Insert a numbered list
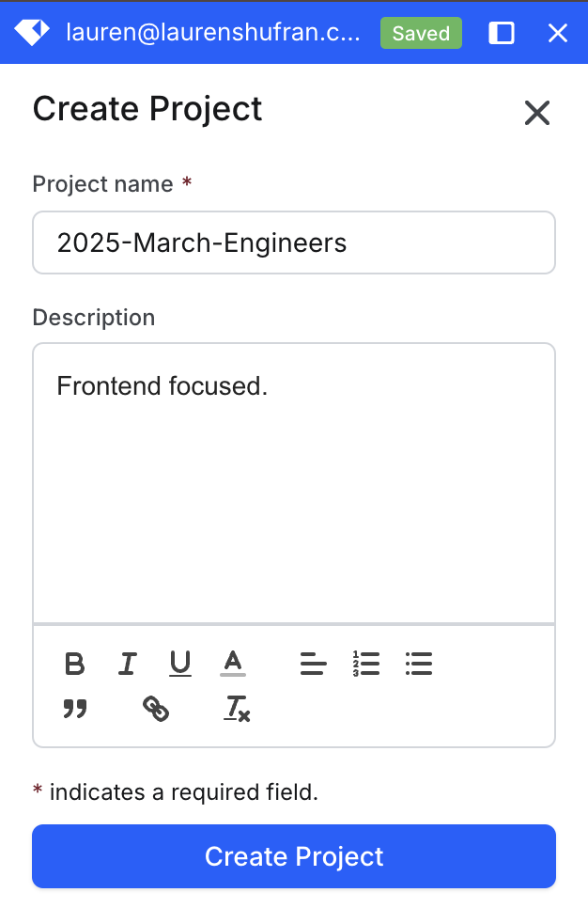Image resolution: width=588 pixels, height=908 pixels. pyautogui.click(x=365, y=664)
